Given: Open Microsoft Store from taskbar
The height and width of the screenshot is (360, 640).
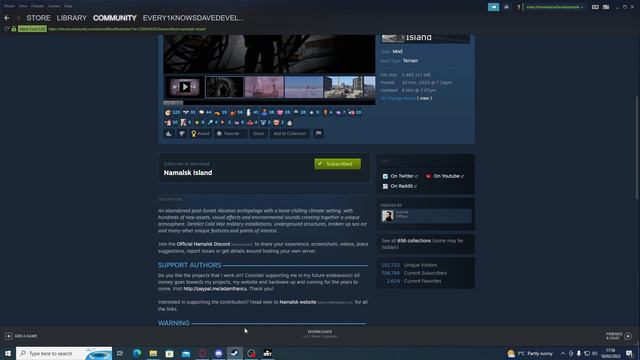Looking at the screenshot, I should click(x=169, y=353).
